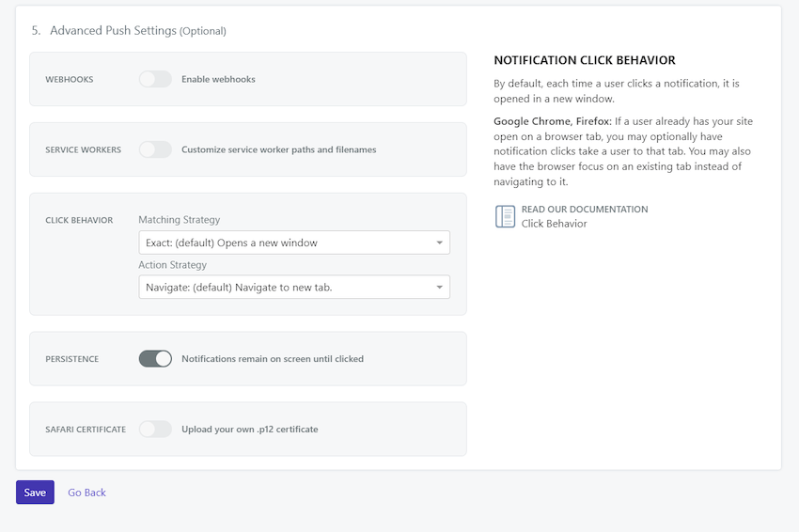Viewport: 799px width, 532px height.
Task: Click the READ OUR DOCUMENTATION text
Action: pos(585,209)
